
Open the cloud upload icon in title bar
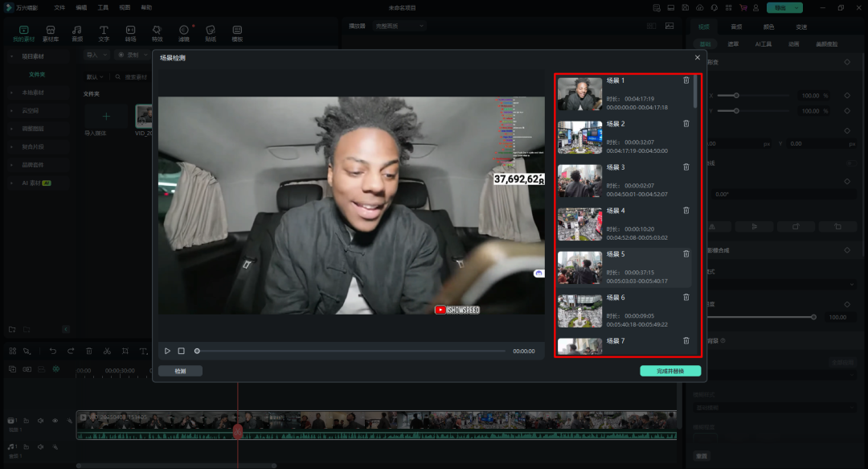pos(700,8)
